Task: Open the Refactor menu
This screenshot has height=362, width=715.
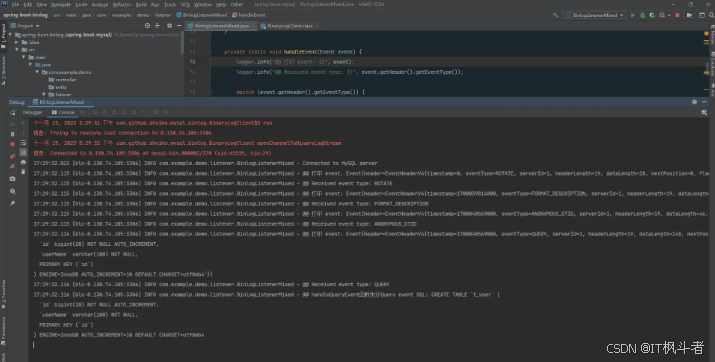Action: coord(122,4)
